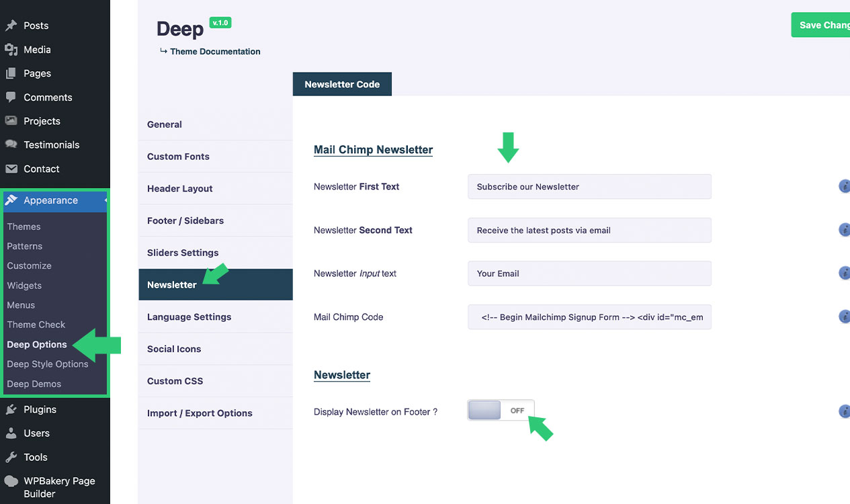The width and height of the screenshot is (850, 504).
Task: Collapse the Appearance menu arrow
Action: point(105,200)
